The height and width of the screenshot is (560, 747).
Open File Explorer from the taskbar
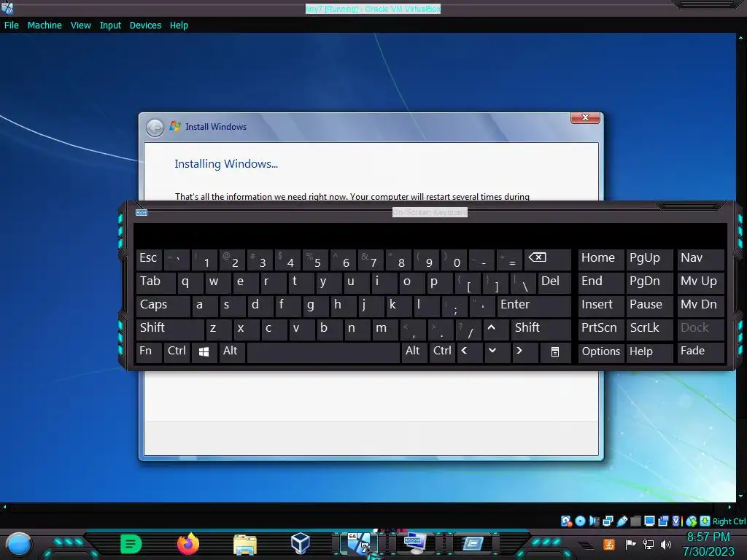pos(245,544)
